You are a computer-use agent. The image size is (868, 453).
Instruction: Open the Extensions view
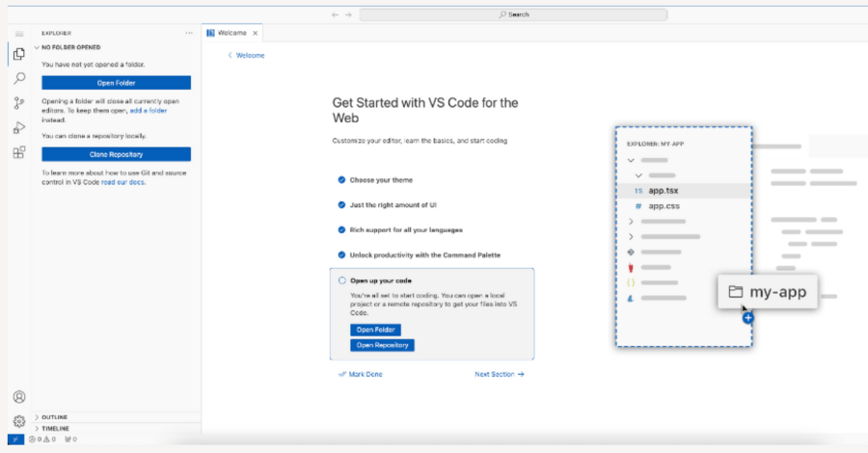pyautogui.click(x=19, y=152)
